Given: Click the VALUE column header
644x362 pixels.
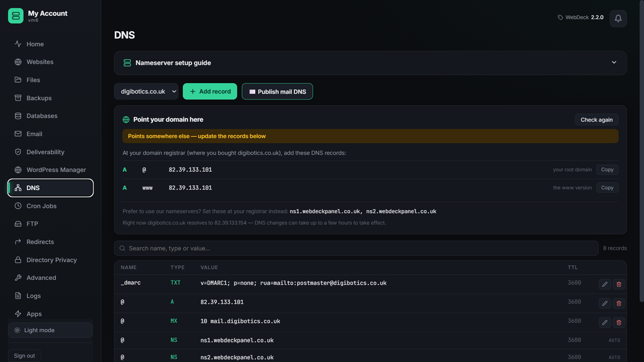Looking at the screenshot, I should coord(209,267).
